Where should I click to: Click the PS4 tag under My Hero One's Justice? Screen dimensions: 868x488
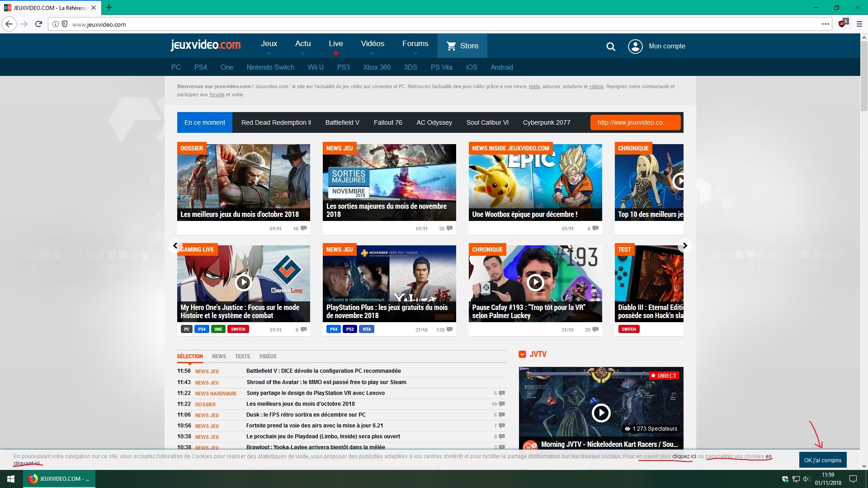pyautogui.click(x=202, y=329)
